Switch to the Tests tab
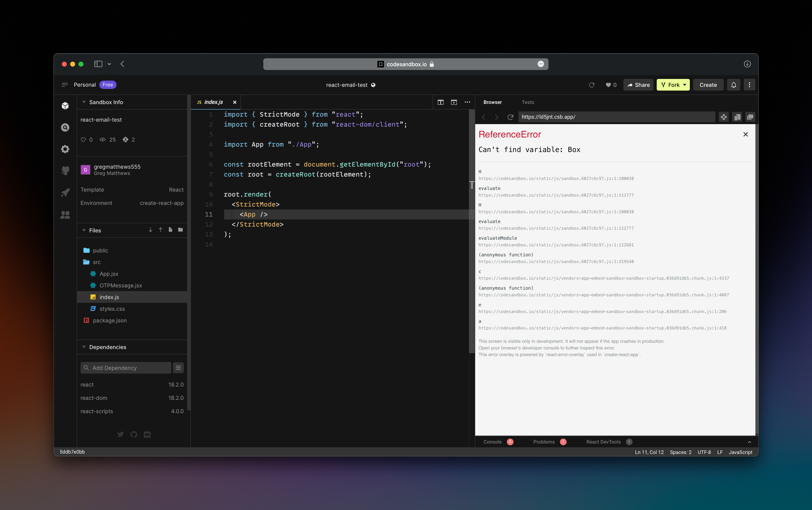Image resolution: width=812 pixels, height=510 pixels. pyautogui.click(x=527, y=102)
